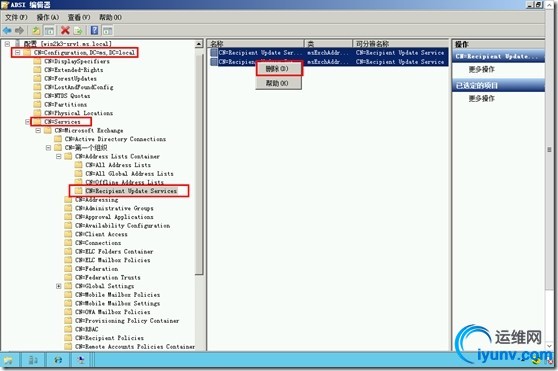
Task: Sort list by 类 column header
Action: (328, 44)
